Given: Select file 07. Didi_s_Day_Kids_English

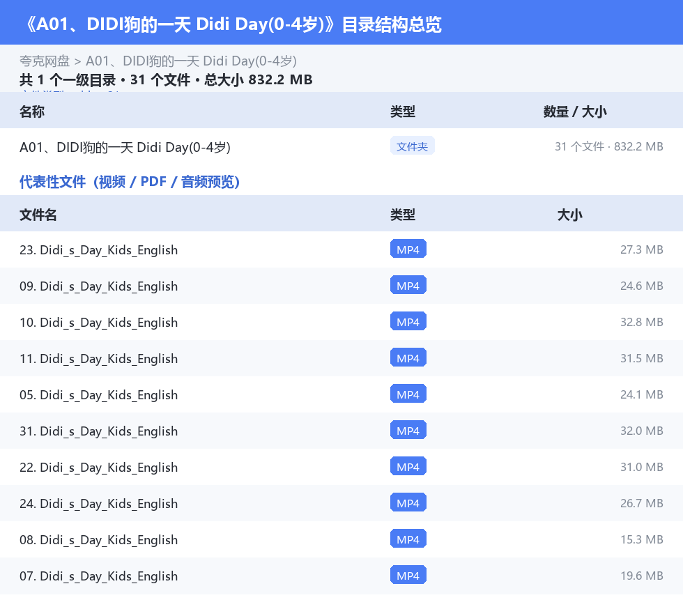Looking at the screenshot, I should click(x=98, y=576).
